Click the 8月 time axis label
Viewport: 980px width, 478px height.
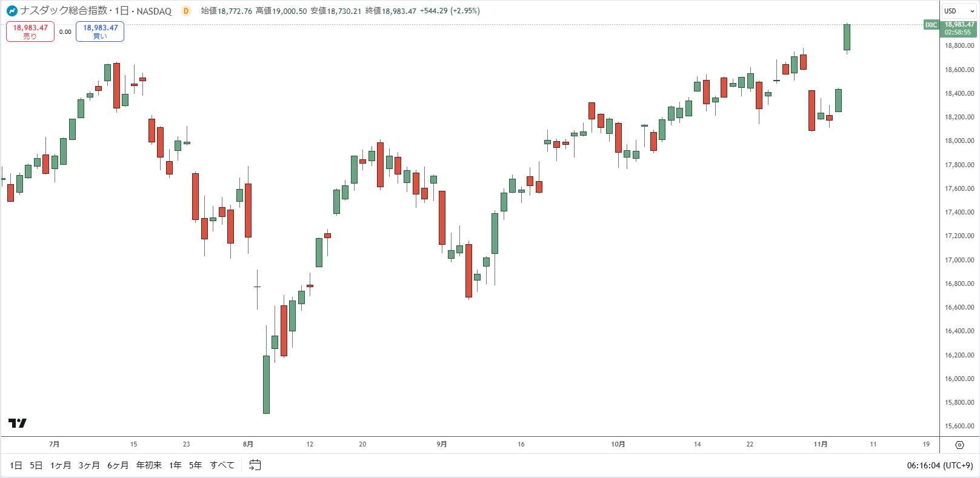point(248,444)
